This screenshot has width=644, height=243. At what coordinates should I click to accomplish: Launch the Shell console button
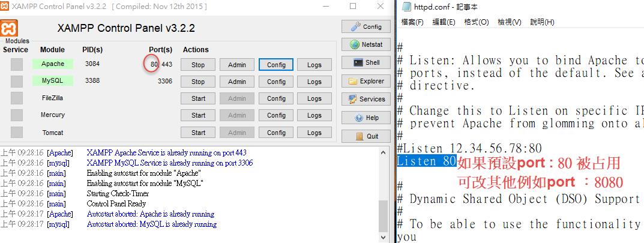366,62
